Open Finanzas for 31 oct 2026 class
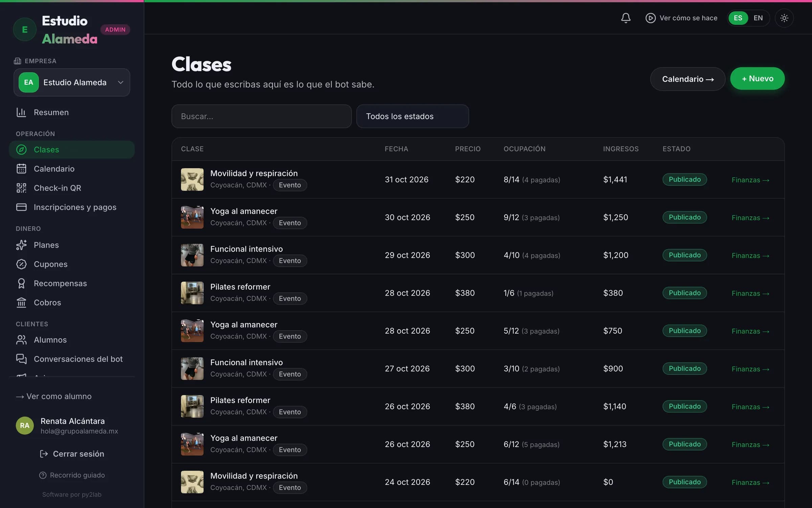The height and width of the screenshot is (508, 812). [750, 180]
